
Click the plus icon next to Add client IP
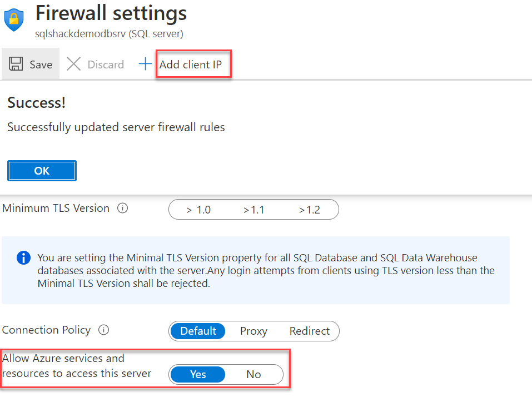[x=145, y=63]
